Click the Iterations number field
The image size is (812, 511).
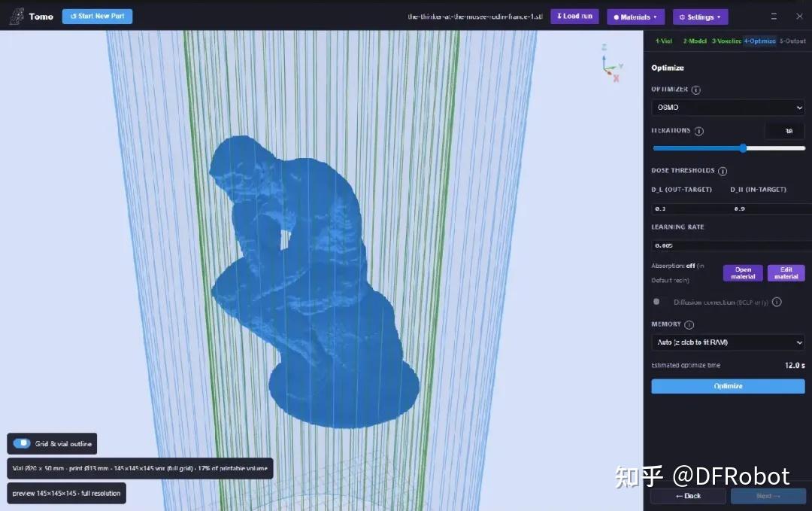click(784, 131)
